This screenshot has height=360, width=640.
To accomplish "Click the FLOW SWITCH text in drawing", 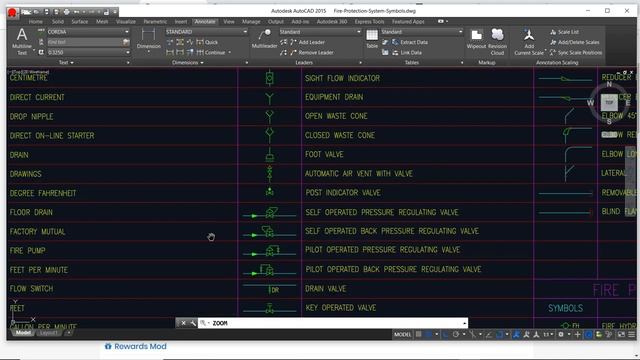I will coord(31,289).
